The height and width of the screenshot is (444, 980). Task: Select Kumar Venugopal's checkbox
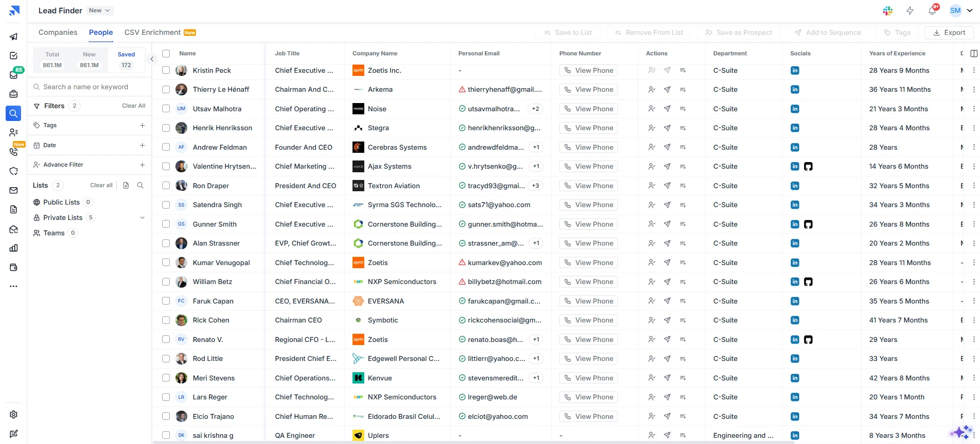pyautogui.click(x=166, y=263)
